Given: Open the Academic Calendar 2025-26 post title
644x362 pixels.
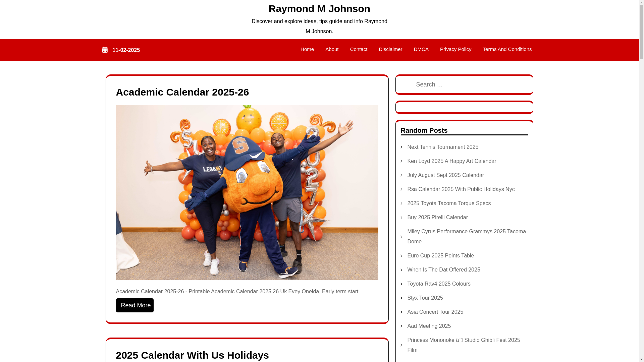Looking at the screenshot, I should click(182, 92).
